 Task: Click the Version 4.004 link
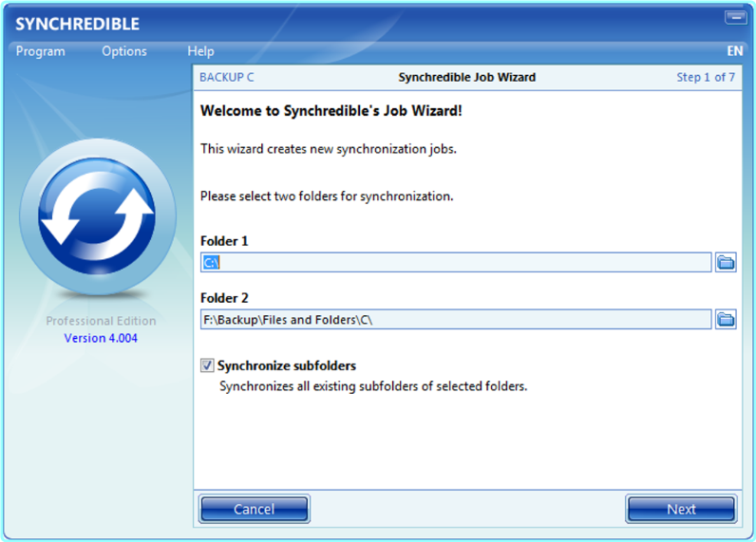pos(101,338)
